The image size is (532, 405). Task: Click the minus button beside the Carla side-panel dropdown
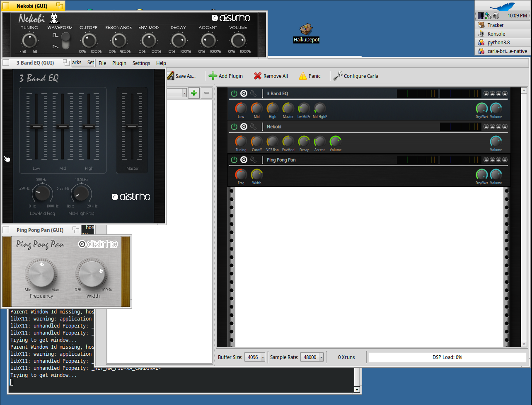[207, 93]
